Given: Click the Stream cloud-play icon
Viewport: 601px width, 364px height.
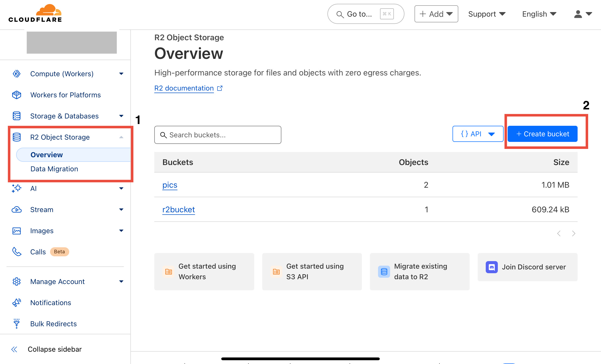Looking at the screenshot, I should 17,210.
